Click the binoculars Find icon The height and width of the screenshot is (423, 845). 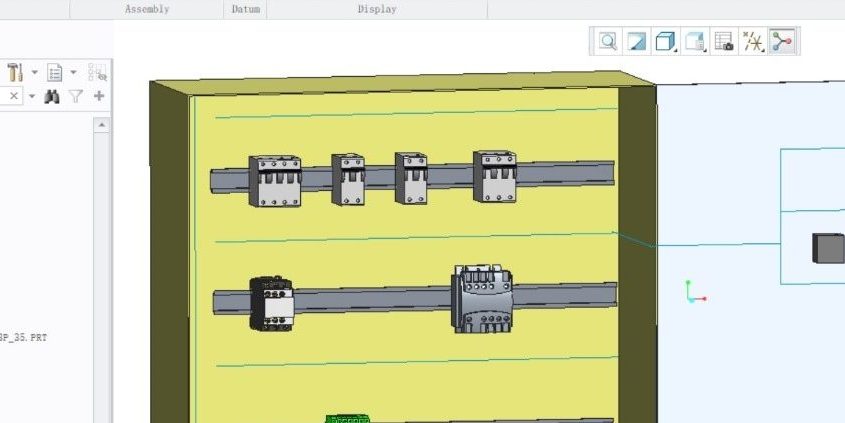[x=52, y=96]
